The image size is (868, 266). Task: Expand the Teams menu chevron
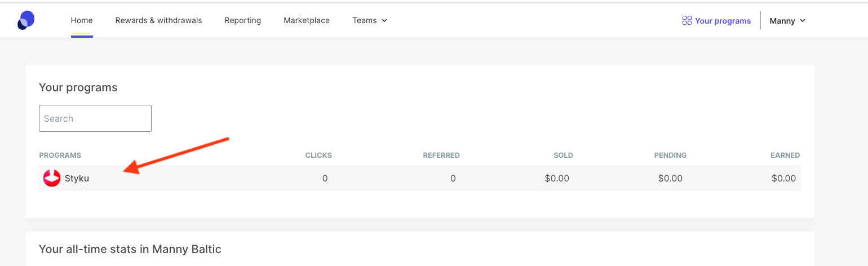click(384, 21)
